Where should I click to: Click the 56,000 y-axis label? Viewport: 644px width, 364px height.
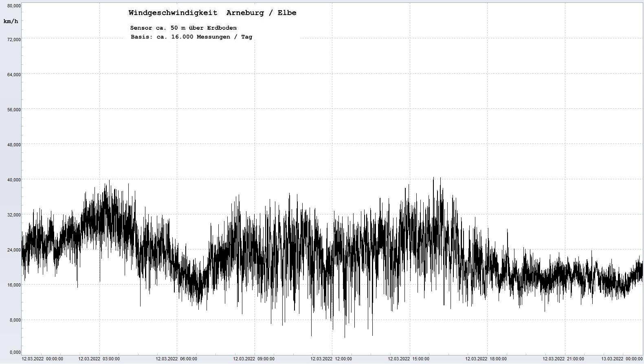tap(14, 110)
